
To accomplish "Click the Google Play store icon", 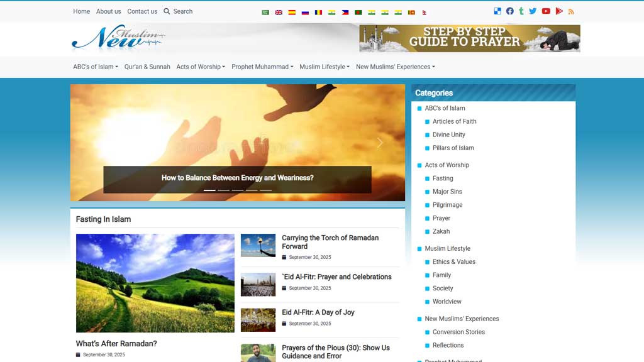I will click(x=558, y=11).
